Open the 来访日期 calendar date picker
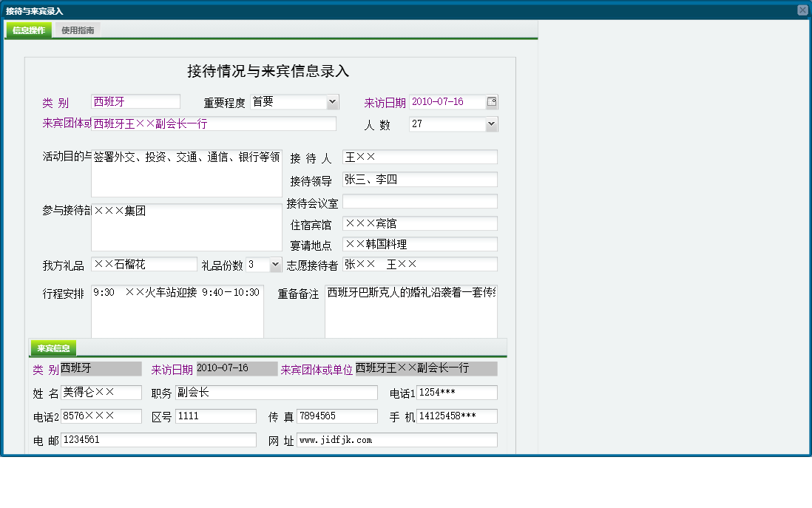812x508 pixels. (490, 101)
